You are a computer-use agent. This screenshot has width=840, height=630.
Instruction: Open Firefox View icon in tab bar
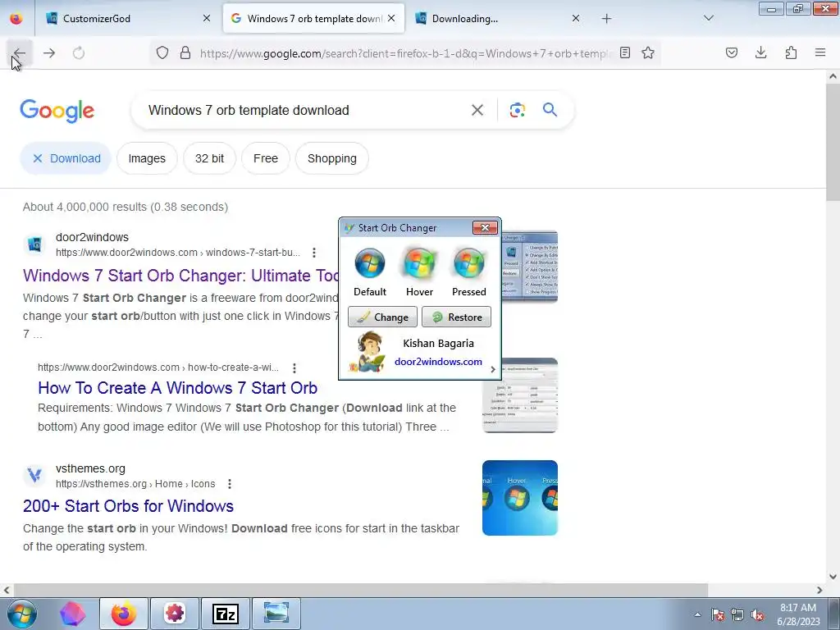click(16, 19)
